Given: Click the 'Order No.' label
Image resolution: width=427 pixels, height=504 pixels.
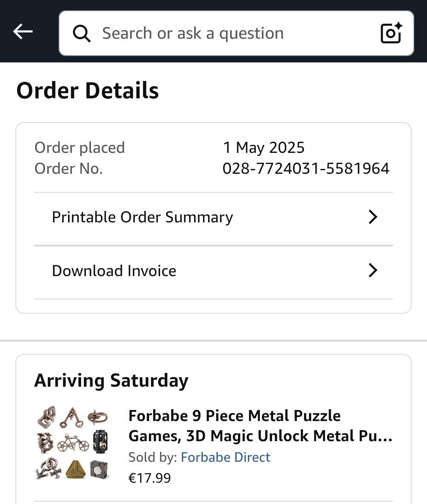Looking at the screenshot, I should click(x=68, y=169).
